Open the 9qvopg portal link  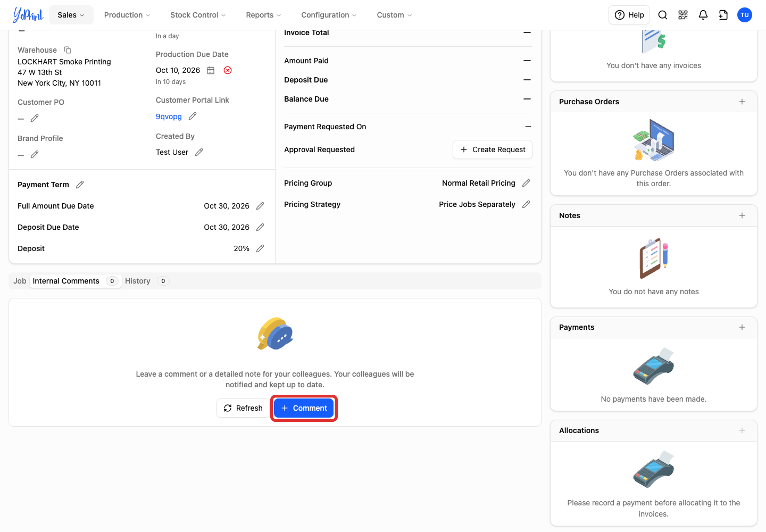(169, 117)
